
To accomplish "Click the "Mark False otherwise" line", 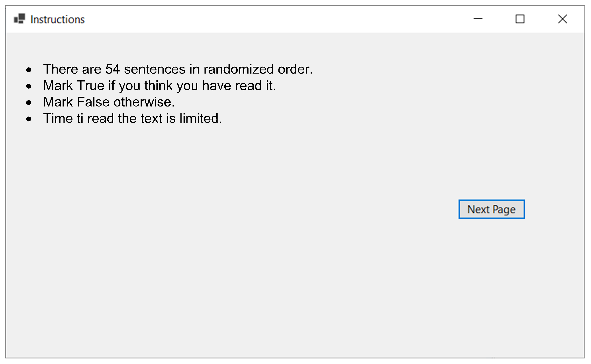I will pyautogui.click(x=108, y=102).
